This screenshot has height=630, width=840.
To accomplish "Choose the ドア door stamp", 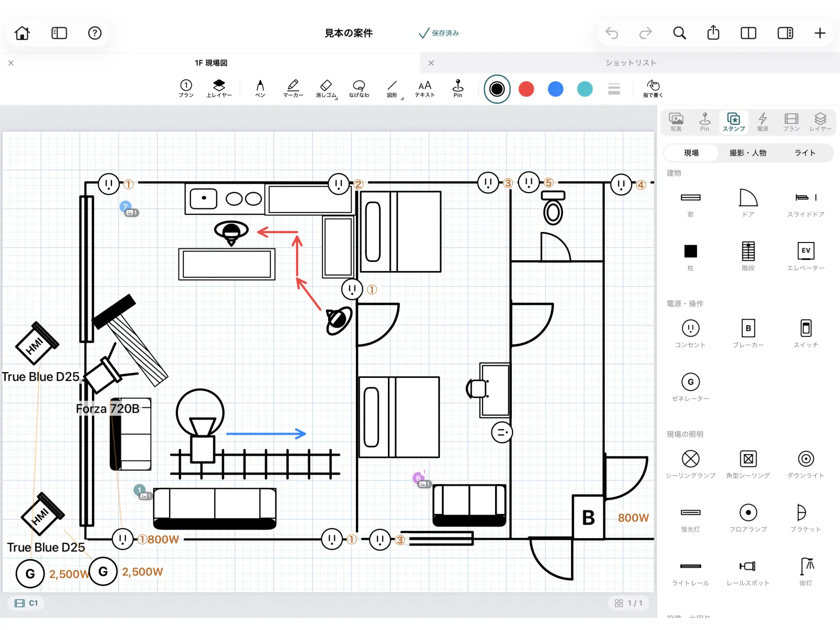I will coord(748,203).
